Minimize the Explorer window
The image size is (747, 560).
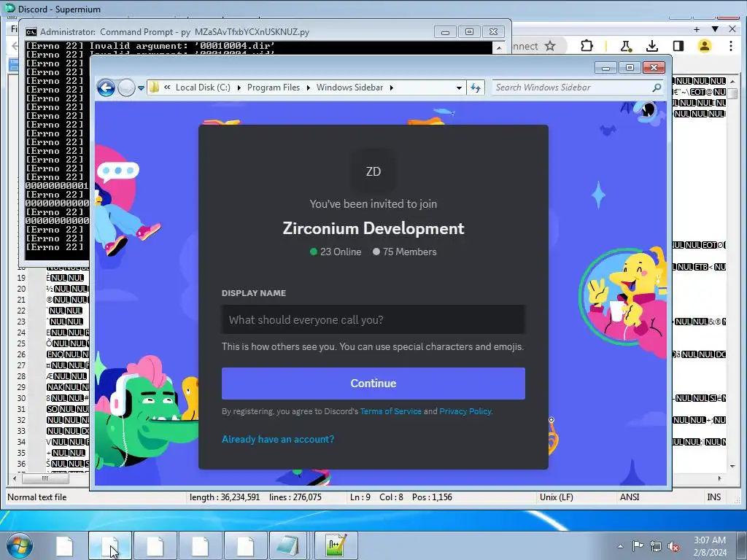[605, 68]
